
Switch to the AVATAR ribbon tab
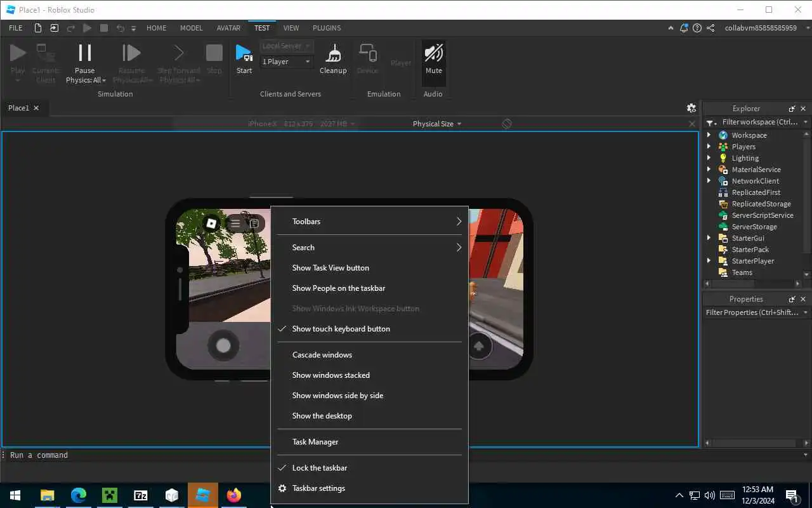[228, 28]
